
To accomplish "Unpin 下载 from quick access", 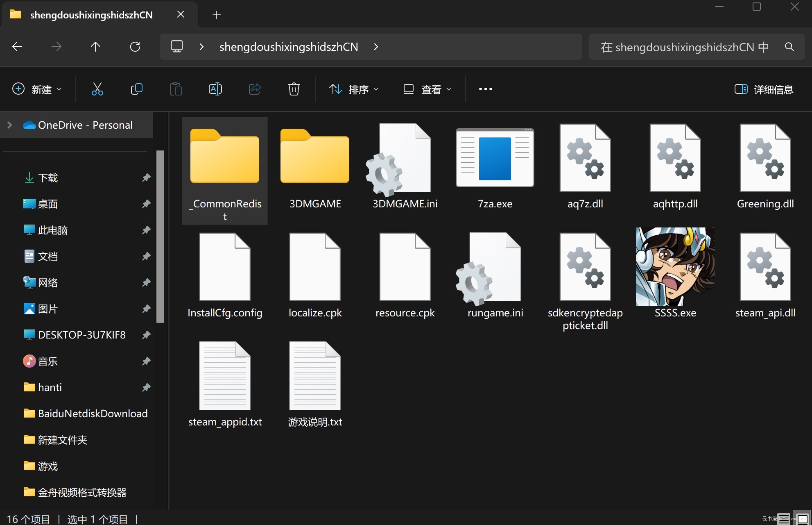I will [146, 177].
